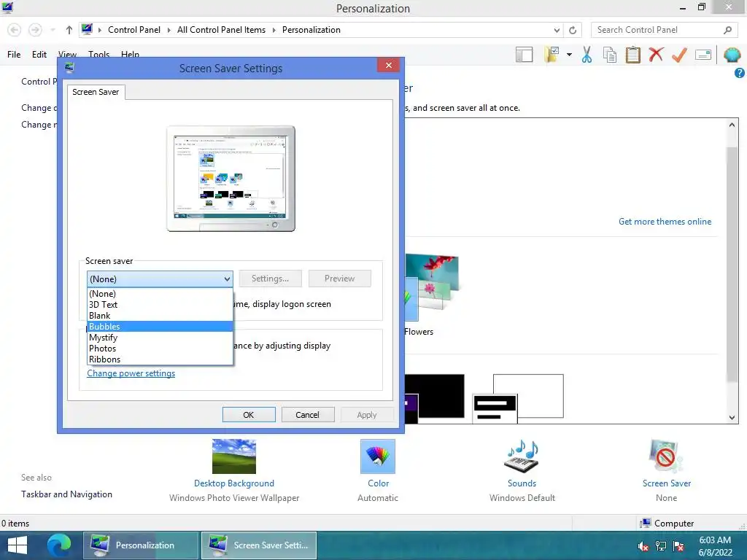This screenshot has width=747, height=560.
Task: Open the dropdown arrow beside folder options icon
Action: (x=569, y=55)
